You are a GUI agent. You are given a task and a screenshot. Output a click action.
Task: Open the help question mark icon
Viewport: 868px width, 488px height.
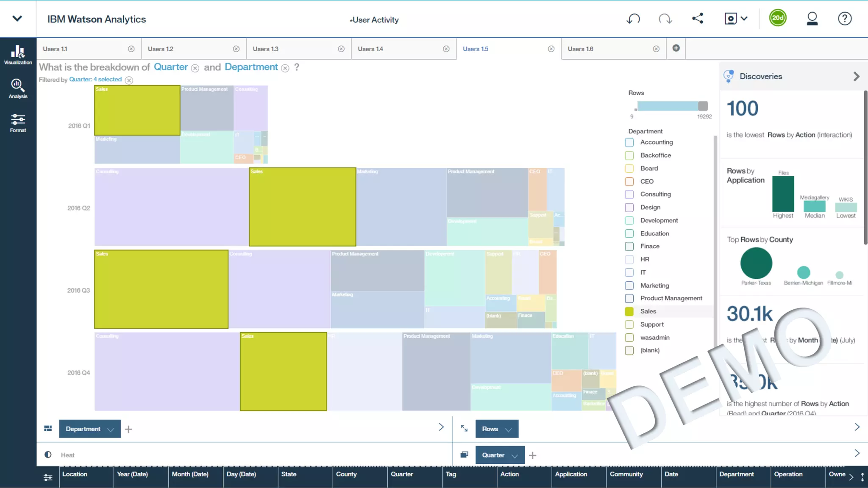[x=844, y=19]
